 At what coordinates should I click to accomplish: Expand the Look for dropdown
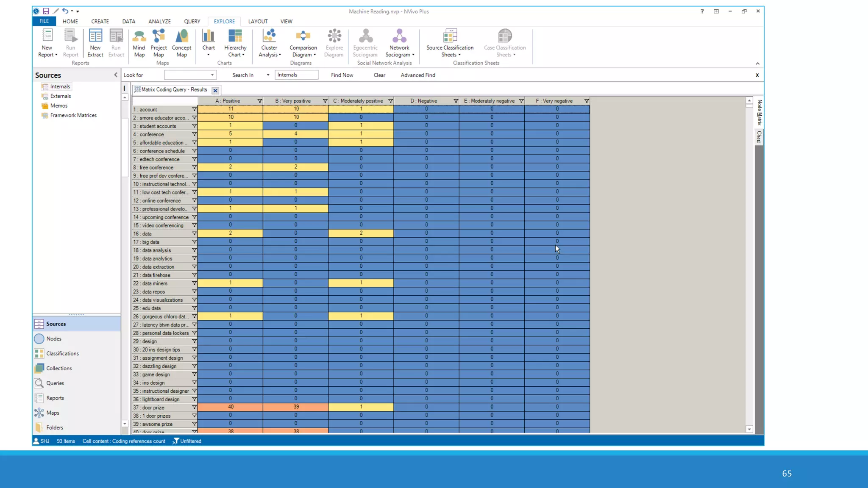(x=212, y=75)
